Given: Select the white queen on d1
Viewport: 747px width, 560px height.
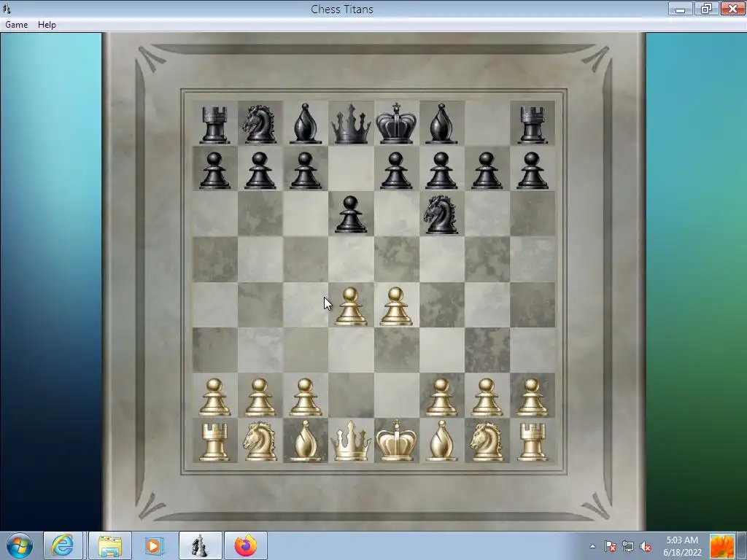Looking at the screenshot, I should 351,440.
